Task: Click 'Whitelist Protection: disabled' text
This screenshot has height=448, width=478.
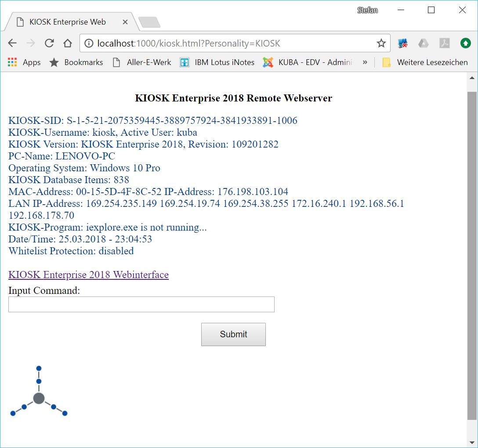Action: click(x=71, y=251)
